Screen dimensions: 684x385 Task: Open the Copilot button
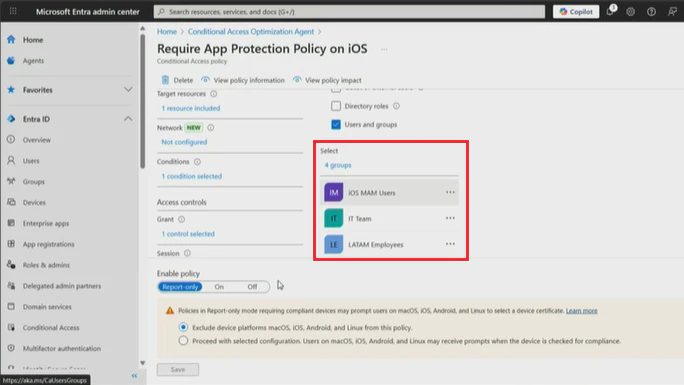[576, 12]
